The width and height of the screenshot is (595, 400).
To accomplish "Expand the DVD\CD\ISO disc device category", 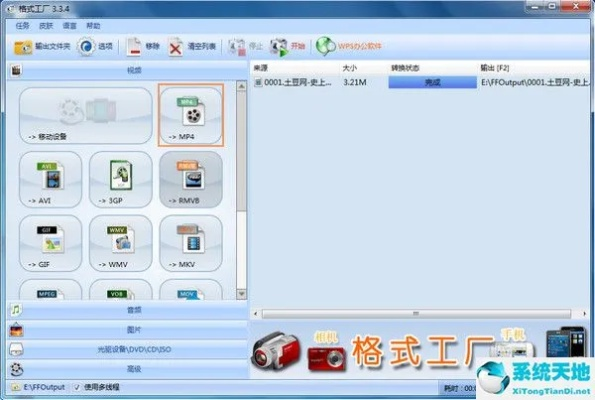I will [x=127, y=349].
